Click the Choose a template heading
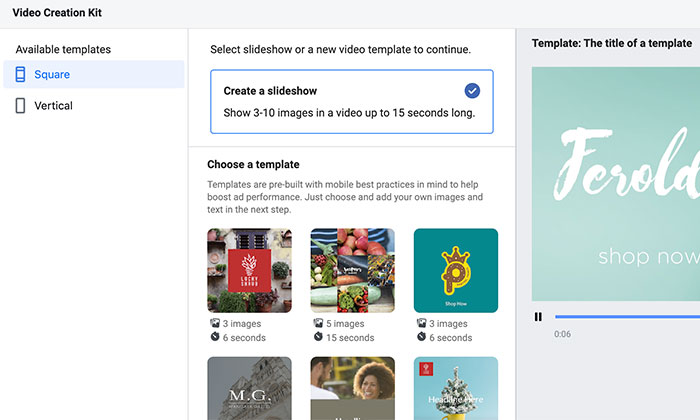 (x=253, y=164)
